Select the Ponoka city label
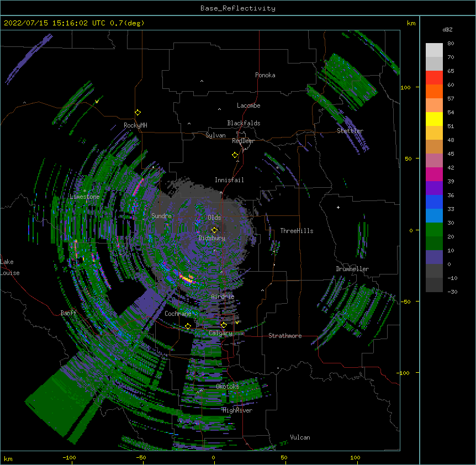The image size is (476, 465). coord(265,75)
